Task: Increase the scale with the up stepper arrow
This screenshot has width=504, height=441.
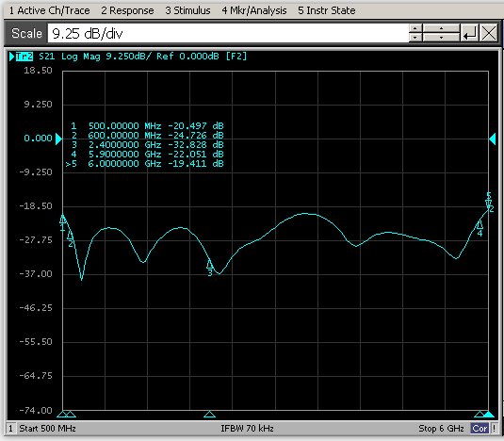Action: pyautogui.click(x=415, y=28)
